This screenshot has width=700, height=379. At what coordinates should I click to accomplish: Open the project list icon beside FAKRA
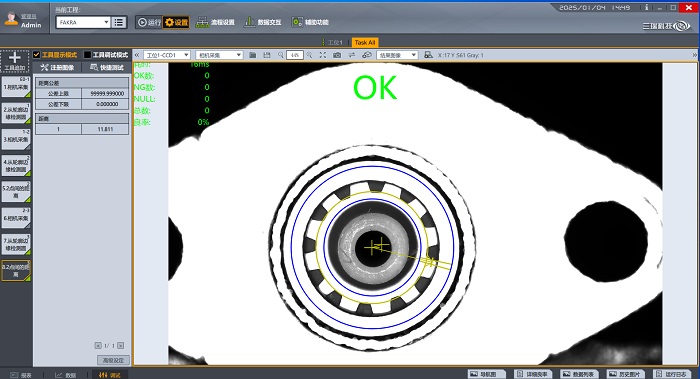click(119, 22)
